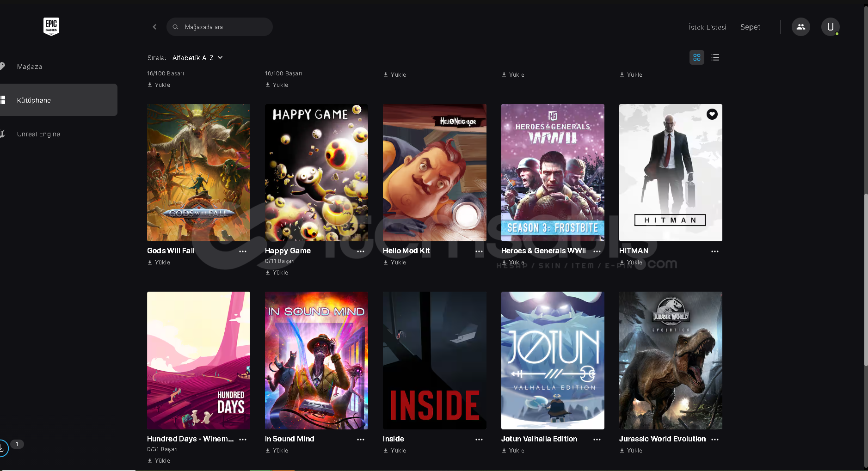The image size is (868, 471).
Task: Open Hundred Days three-dot menu
Action: tap(243, 440)
